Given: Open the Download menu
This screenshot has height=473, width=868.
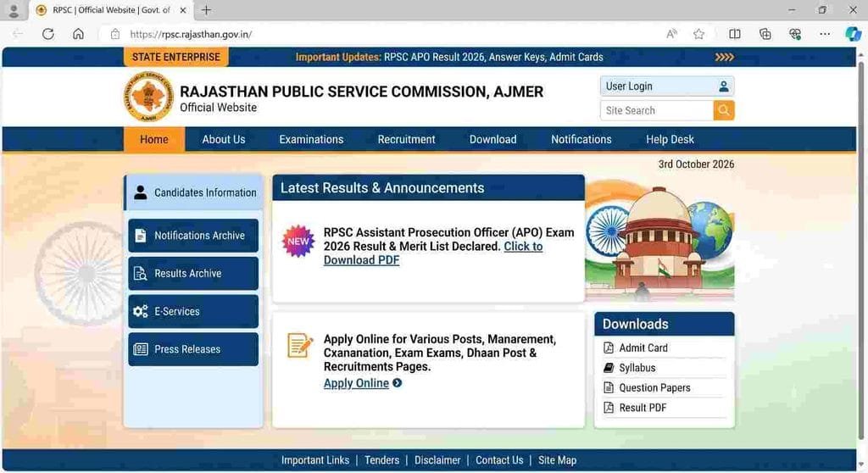Looking at the screenshot, I should (x=492, y=140).
